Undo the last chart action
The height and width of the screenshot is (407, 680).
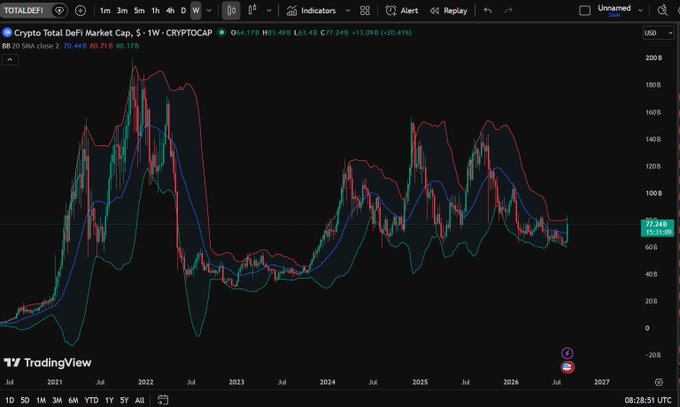488,10
